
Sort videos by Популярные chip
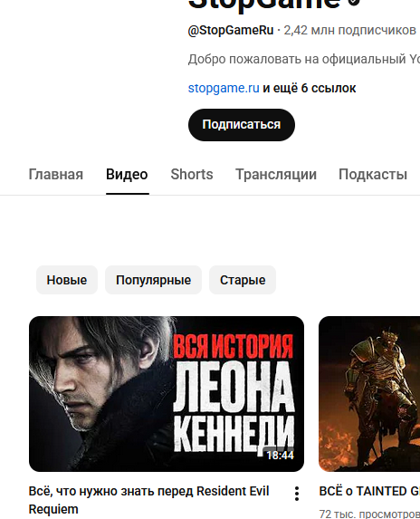[x=154, y=280]
